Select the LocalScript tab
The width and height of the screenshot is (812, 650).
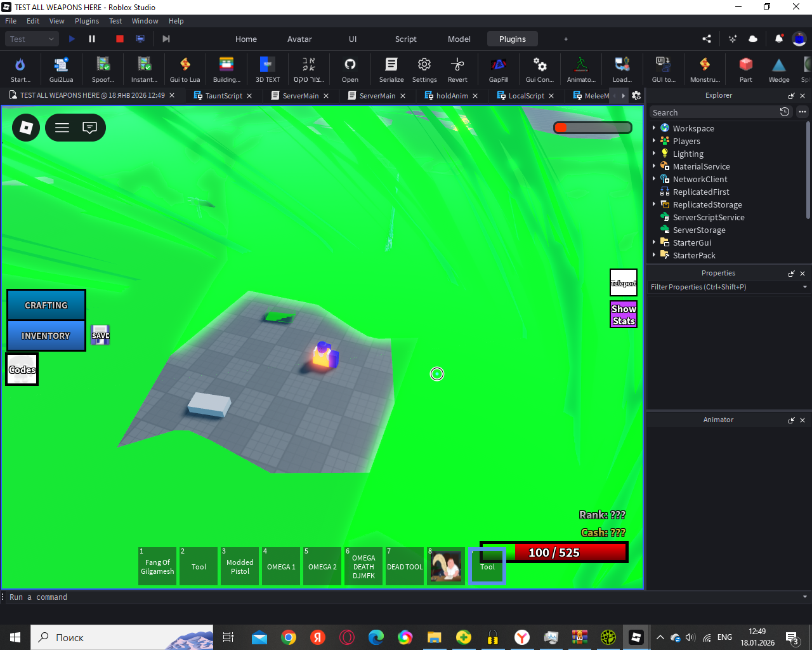(527, 96)
